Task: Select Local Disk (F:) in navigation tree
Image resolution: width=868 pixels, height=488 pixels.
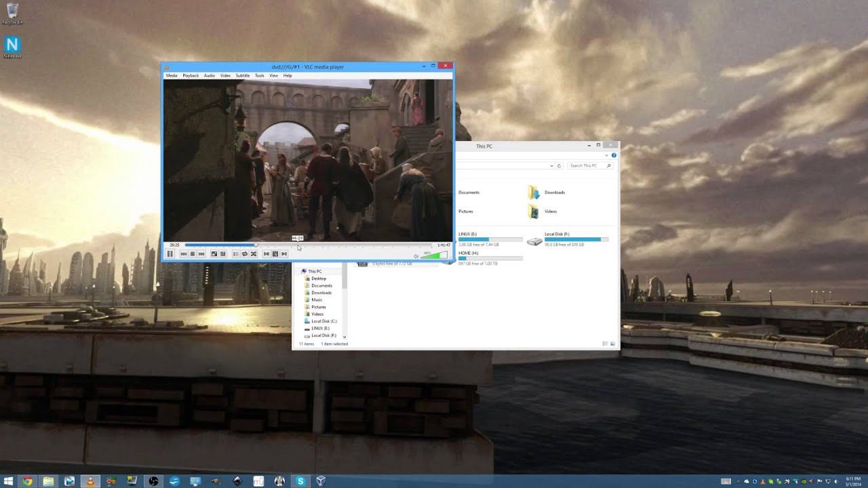Action: pyautogui.click(x=323, y=335)
